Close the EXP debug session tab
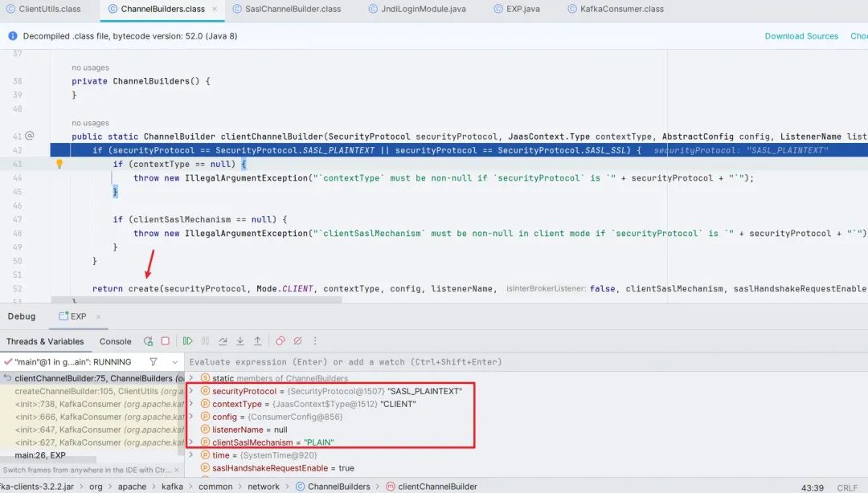 99,316
